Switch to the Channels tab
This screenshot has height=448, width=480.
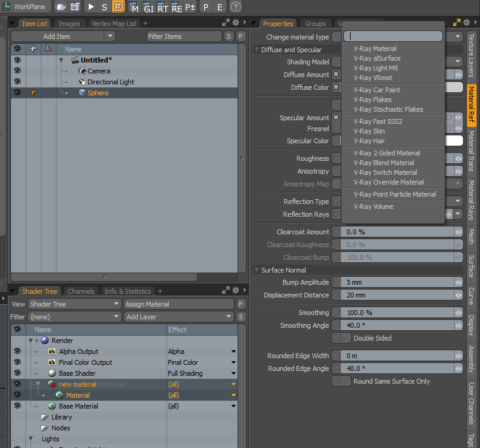[x=81, y=291]
